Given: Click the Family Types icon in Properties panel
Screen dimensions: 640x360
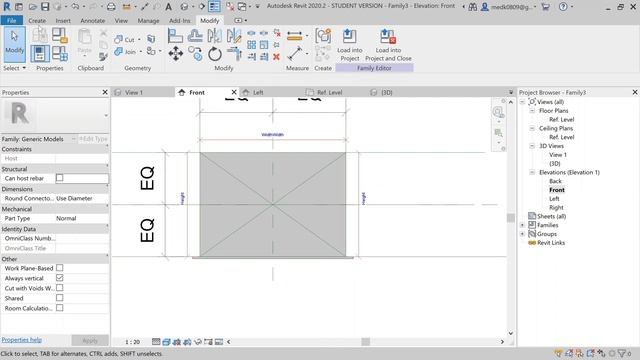Looking at the screenshot, I should coord(60,53).
